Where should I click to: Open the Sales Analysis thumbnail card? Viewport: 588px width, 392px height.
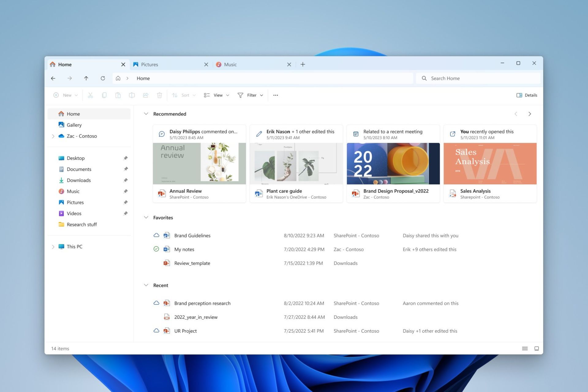point(490,164)
